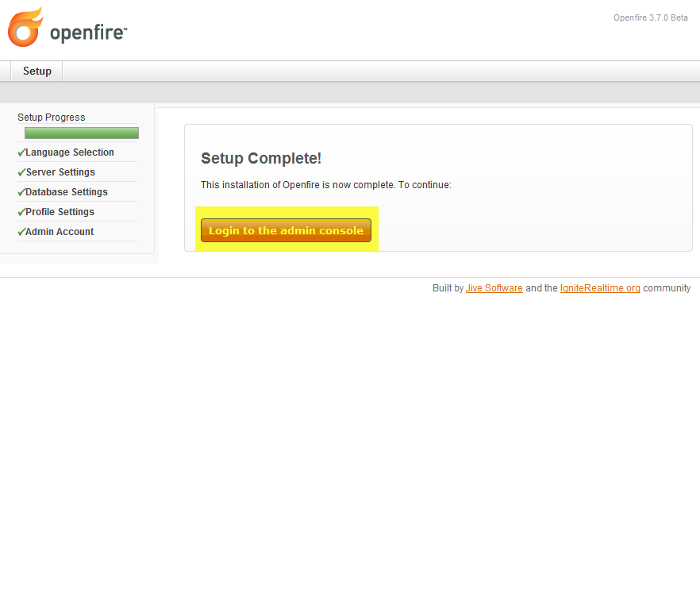Click the Setup Complete! heading
The width and height of the screenshot is (700, 590).
point(261,158)
